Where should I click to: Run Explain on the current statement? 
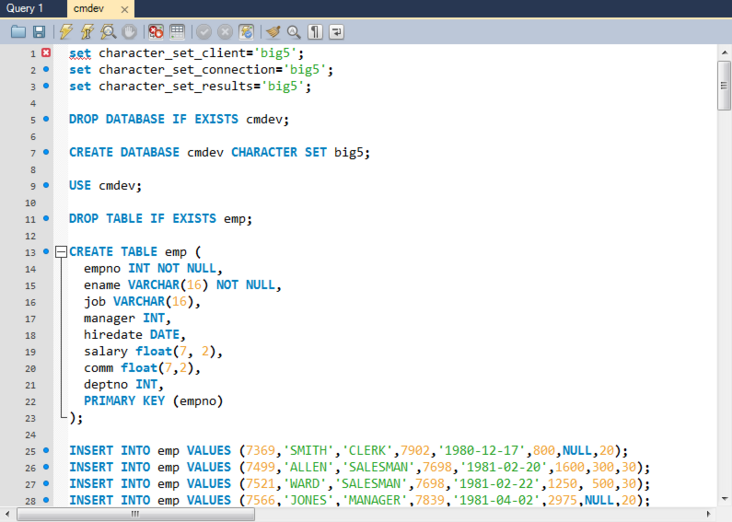pyautogui.click(x=107, y=32)
